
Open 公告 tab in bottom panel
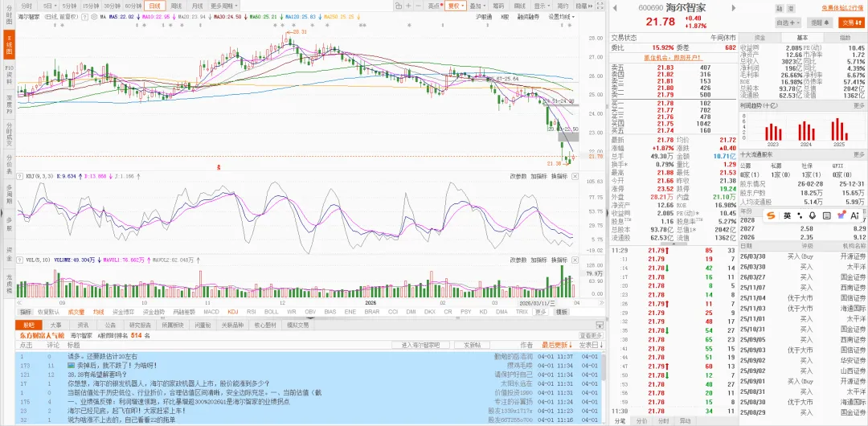(110, 326)
